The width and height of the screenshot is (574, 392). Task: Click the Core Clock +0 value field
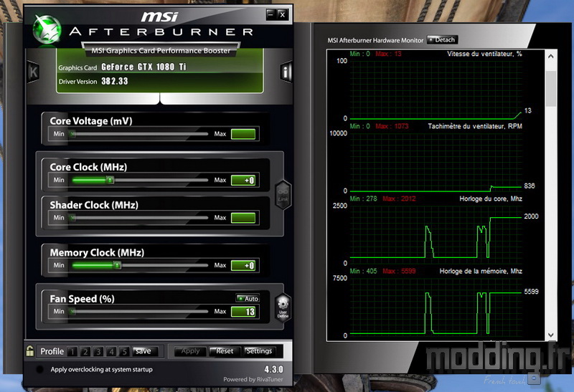(243, 181)
